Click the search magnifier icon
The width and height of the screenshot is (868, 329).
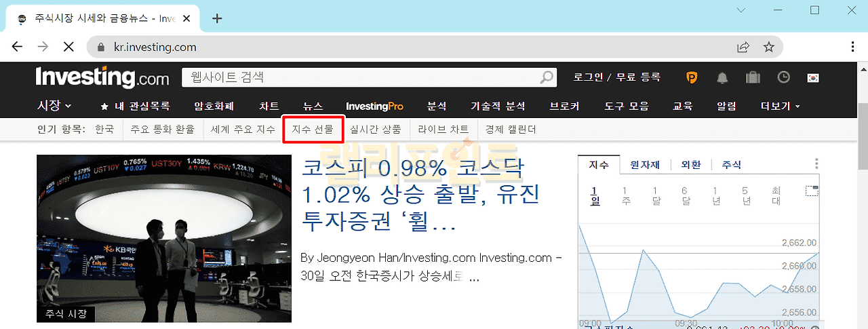coord(546,77)
